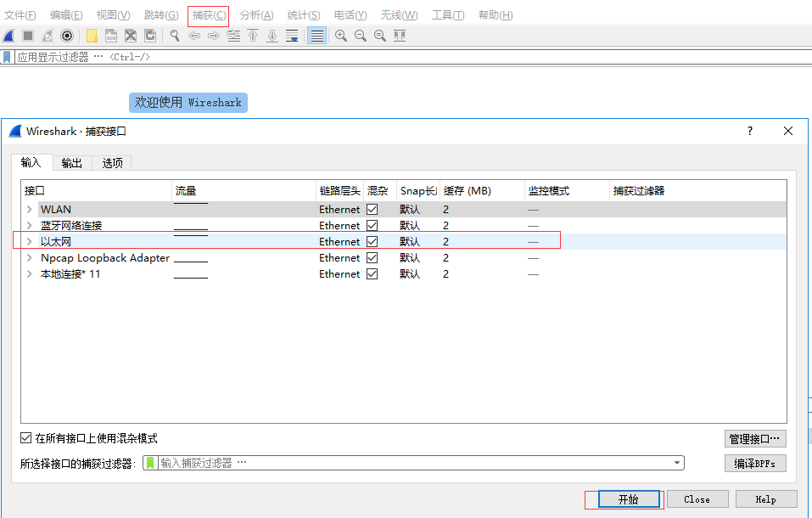Disable promiscuous mode on all interfaces checkbox
812x518 pixels.
click(26, 439)
